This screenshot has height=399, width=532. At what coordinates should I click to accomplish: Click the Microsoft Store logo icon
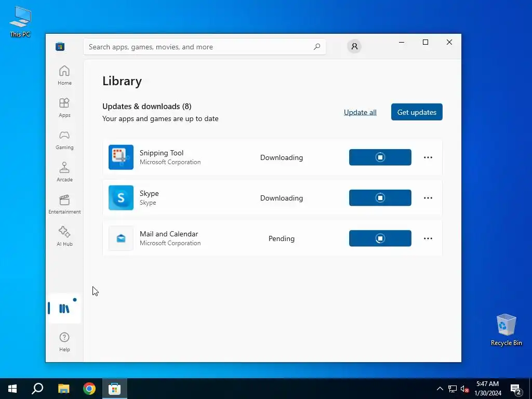pyautogui.click(x=60, y=46)
